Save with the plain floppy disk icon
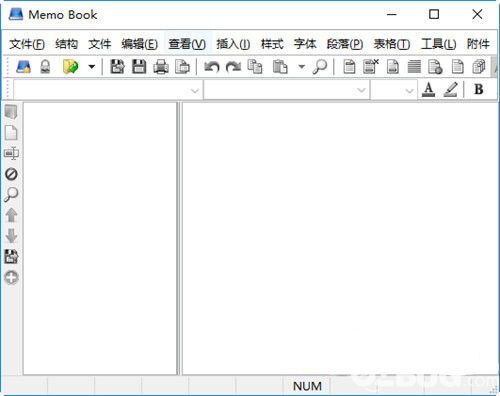This screenshot has width=500, height=396. (x=139, y=67)
